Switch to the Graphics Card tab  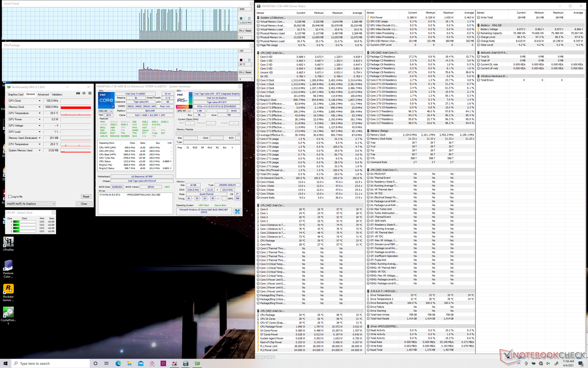[16, 94]
